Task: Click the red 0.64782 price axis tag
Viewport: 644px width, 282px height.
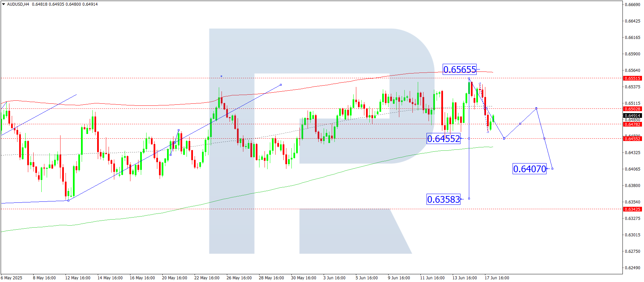Action: pos(632,124)
